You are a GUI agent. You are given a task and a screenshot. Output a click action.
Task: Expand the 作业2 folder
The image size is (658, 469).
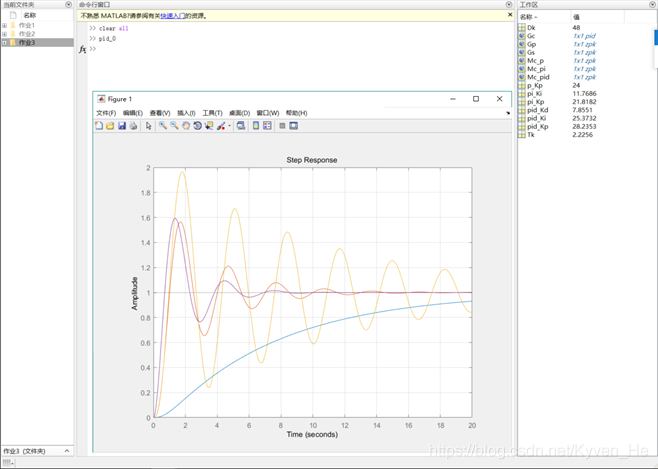(5, 34)
